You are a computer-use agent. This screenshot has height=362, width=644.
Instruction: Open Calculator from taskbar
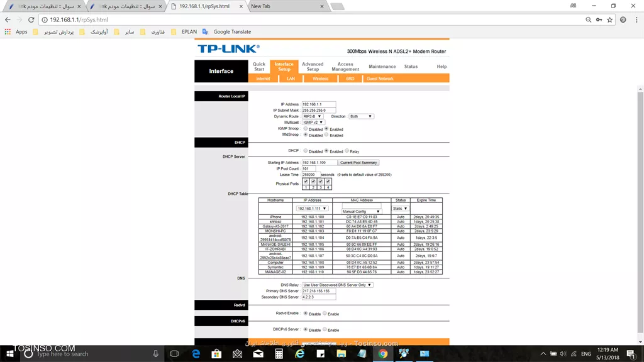click(279, 353)
